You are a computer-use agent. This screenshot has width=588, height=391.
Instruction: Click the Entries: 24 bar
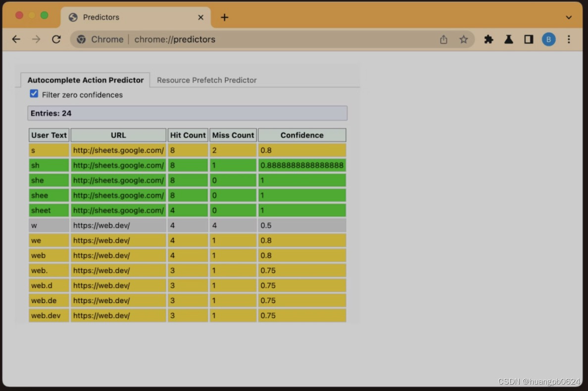(187, 113)
